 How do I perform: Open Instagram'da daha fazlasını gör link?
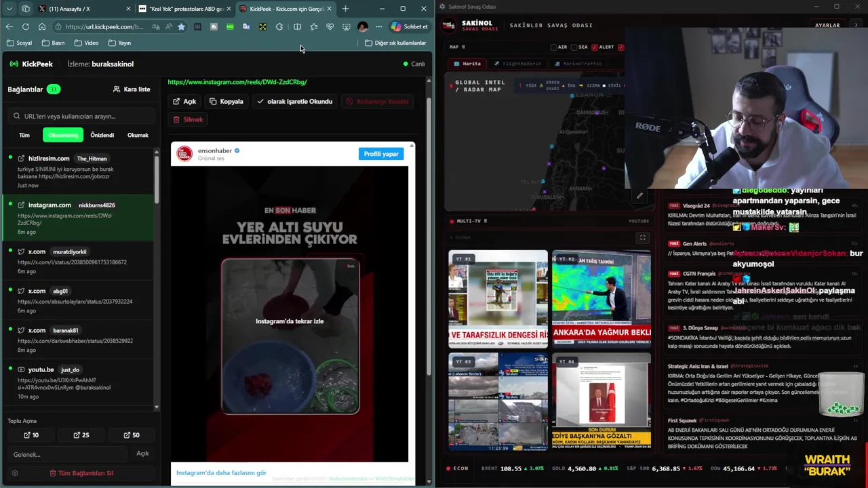pyautogui.click(x=221, y=473)
